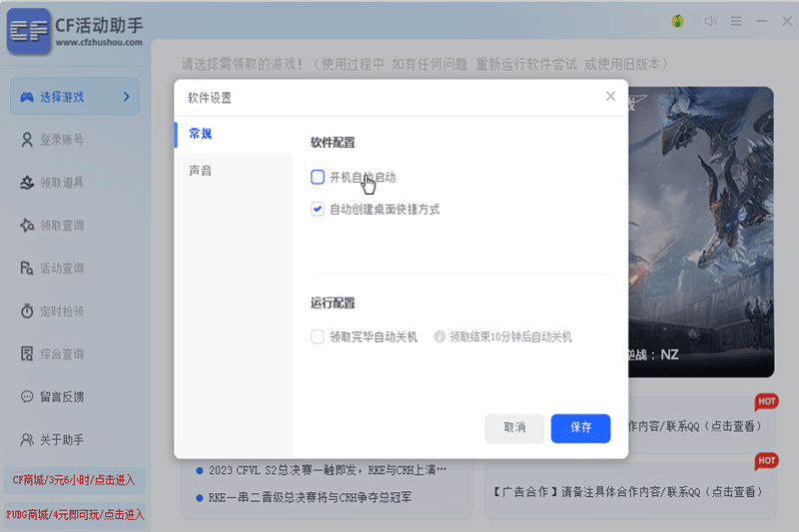Viewport: 799px width, 532px height.
Task: Open the green music note icon
Action: coord(677,21)
